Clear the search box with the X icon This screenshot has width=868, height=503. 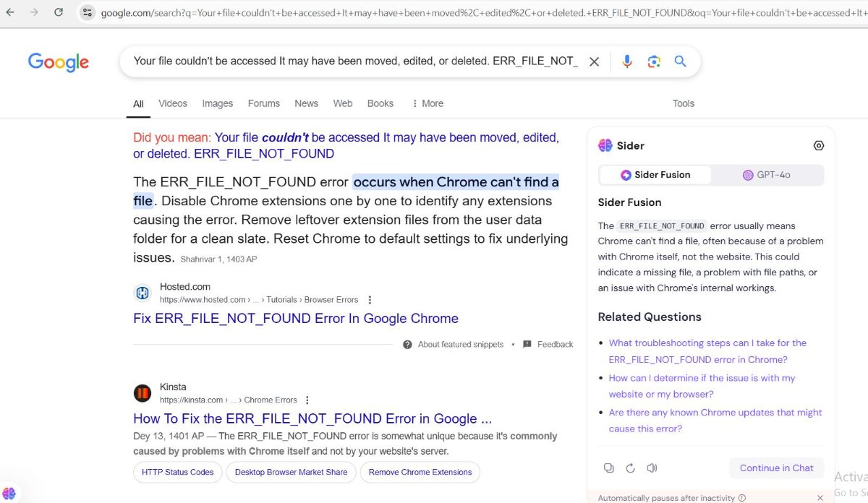pyautogui.click(x=594, y=62)
